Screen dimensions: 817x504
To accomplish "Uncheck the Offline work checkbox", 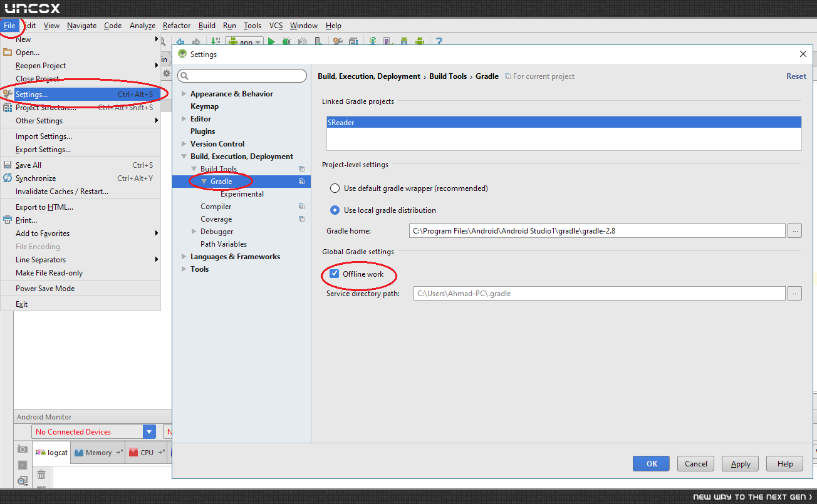I will 334,274.
